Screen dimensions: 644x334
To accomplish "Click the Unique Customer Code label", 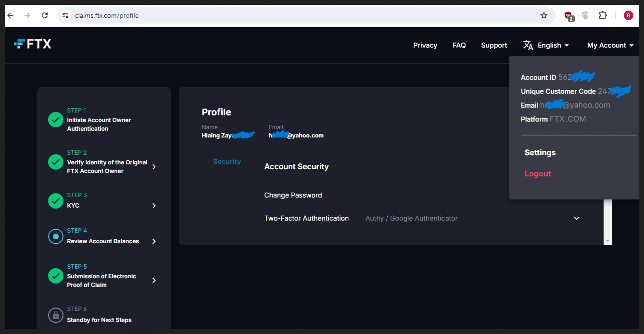I will (558, 91).
